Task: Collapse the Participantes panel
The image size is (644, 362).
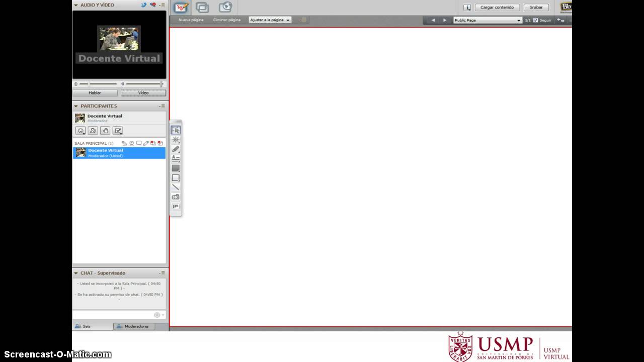Action: click(76, 106)
